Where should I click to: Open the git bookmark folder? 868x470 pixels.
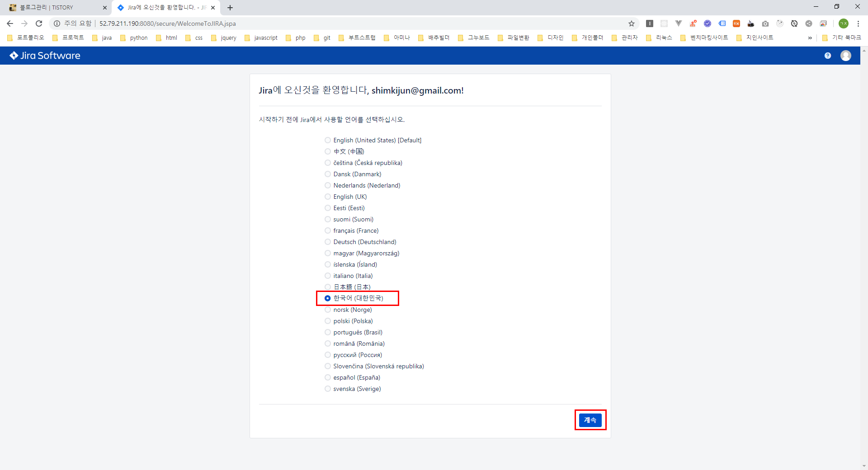point(322,38)
